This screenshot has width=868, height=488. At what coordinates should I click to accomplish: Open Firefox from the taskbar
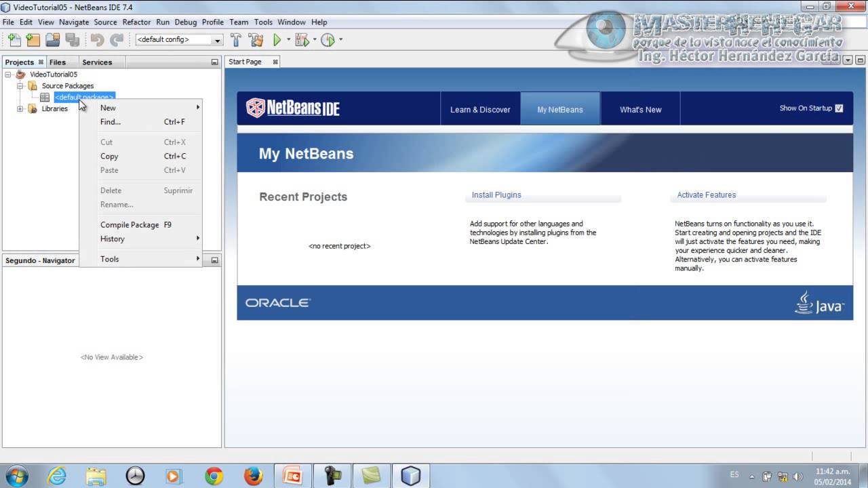[253, 476]
